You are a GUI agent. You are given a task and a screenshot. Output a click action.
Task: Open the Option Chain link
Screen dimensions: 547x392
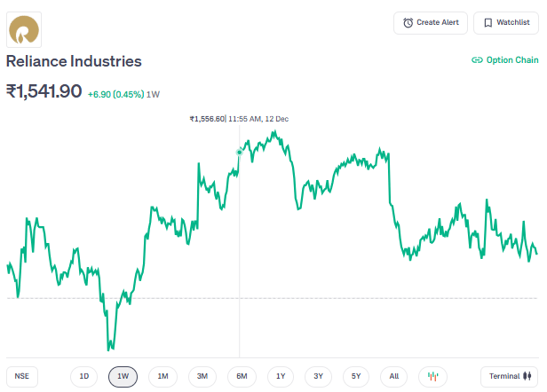pyautogui.click(x=504, y=60)
